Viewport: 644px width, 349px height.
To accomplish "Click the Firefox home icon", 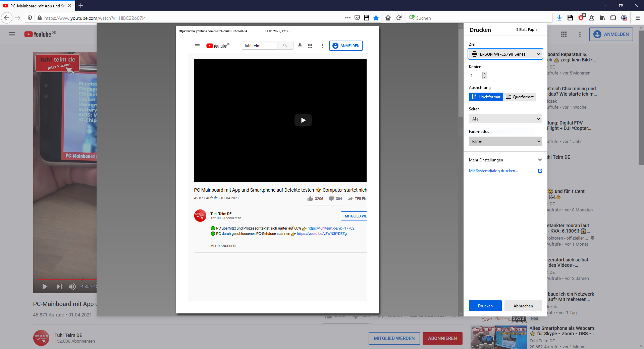I will click(x=388, y=18).
